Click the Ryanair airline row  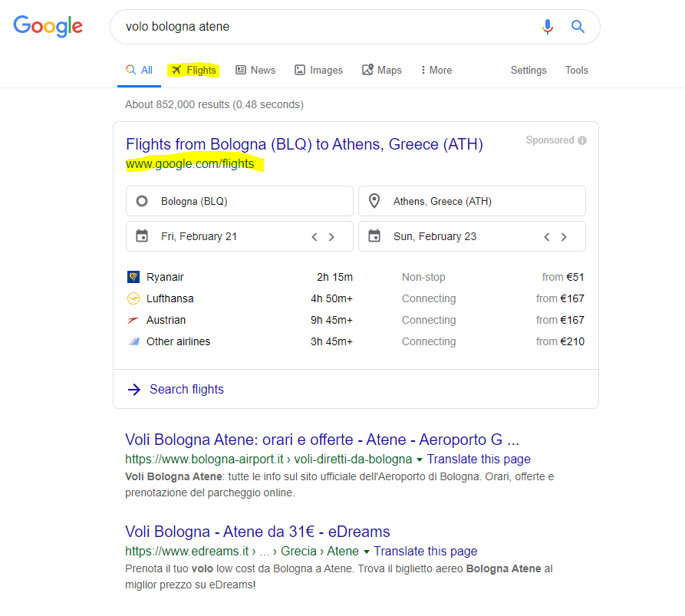355,277
